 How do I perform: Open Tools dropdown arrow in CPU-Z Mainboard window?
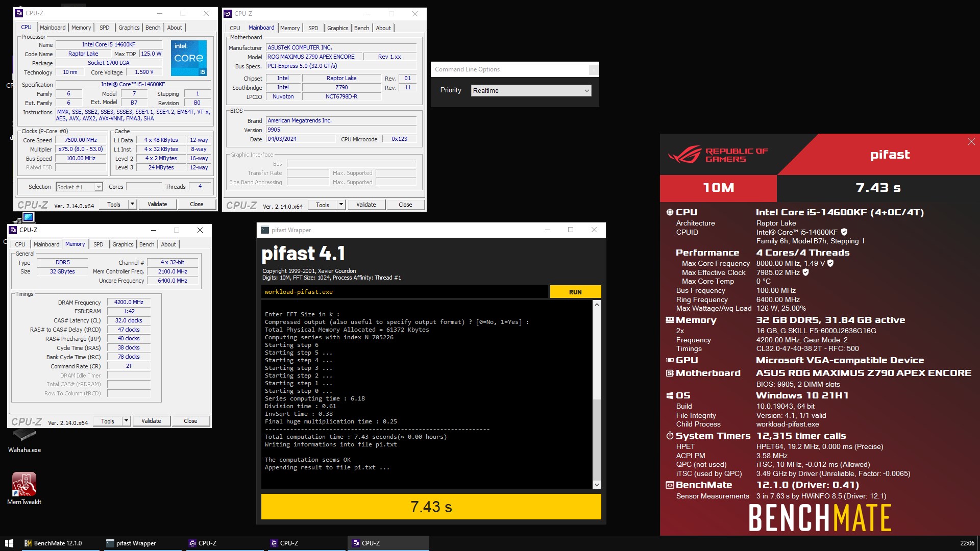pos(341,205)
